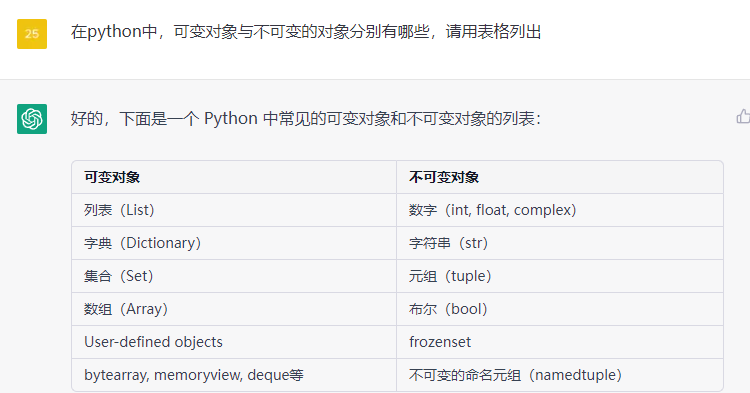The height and width of the screenshot is (393, 750).
Task: Click the thumbs-up feedback icon
Action: coord(743,117)
